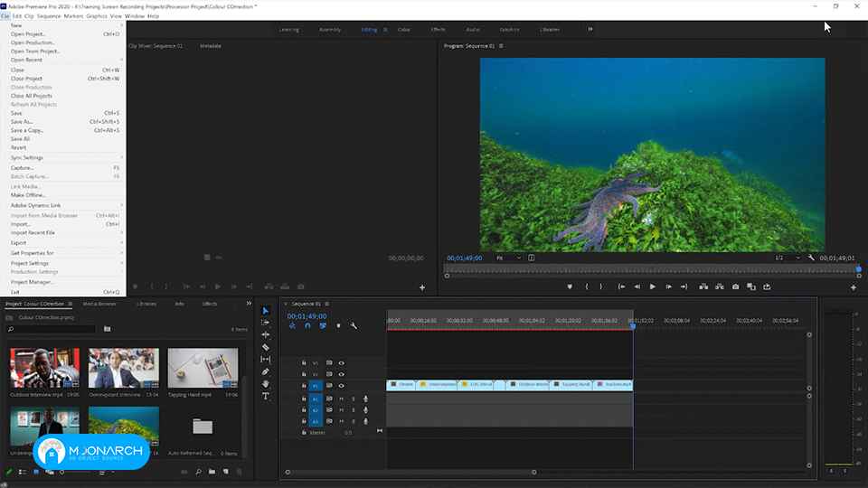Viewport: 868px width, 488px height.
Task: Expand Project panel tabs overflow chevron
Action: (249, 304)
